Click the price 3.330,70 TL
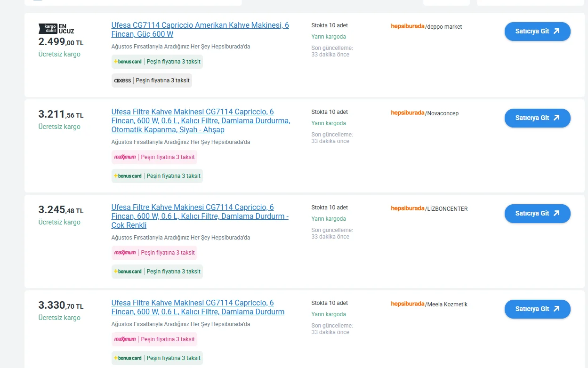588x368 pixels. (61, 305)
